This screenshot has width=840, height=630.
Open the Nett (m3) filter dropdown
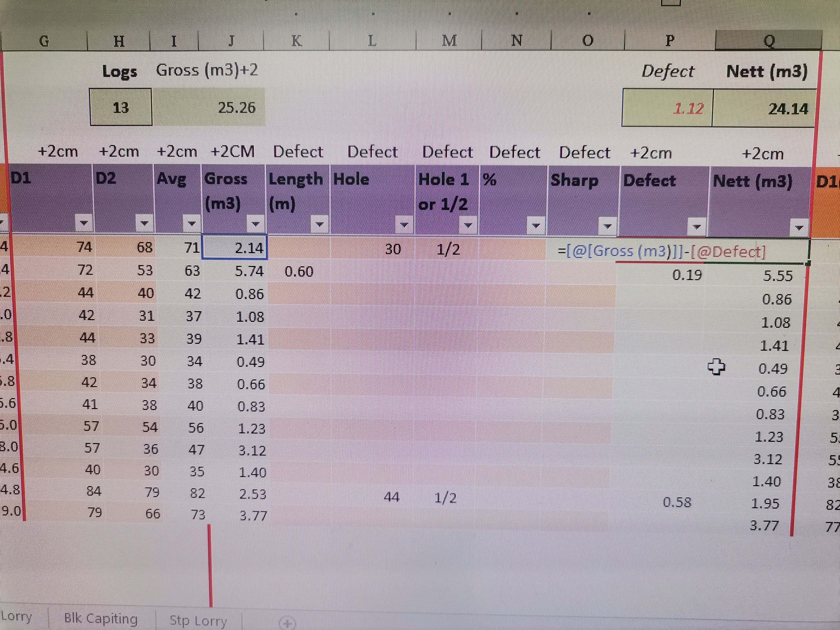799,228
